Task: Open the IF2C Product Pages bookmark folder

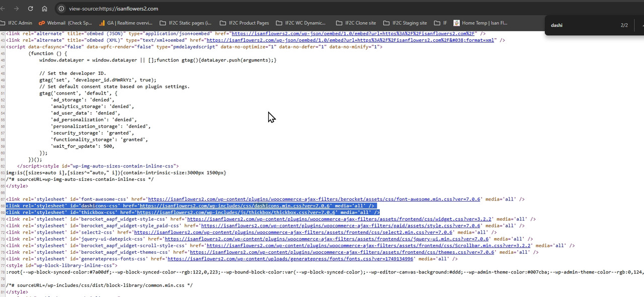Action: [244, 23]
